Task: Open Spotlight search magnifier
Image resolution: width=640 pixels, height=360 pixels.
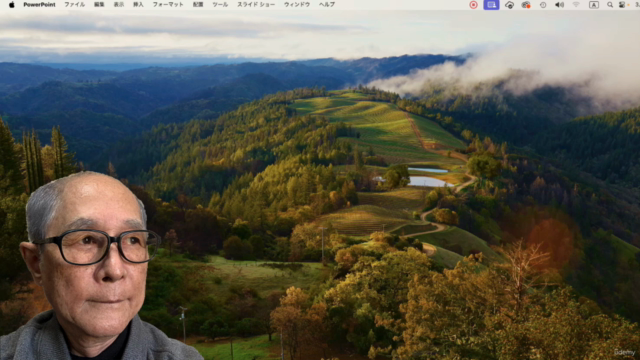Action: (x=610, y=5)
